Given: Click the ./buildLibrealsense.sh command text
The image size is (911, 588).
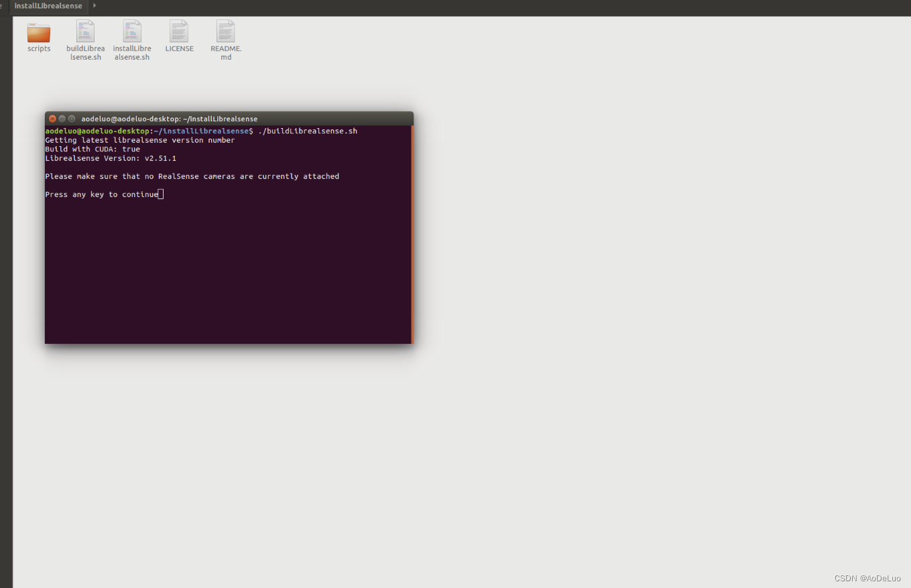Looking at the screenshot, I should (x=308, y=131).
